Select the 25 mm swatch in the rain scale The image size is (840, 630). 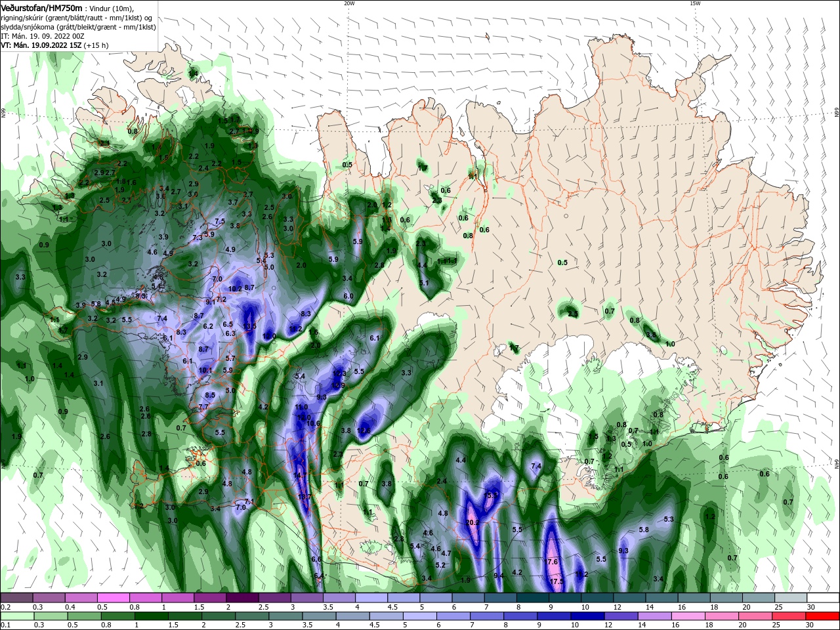[790, 616]
